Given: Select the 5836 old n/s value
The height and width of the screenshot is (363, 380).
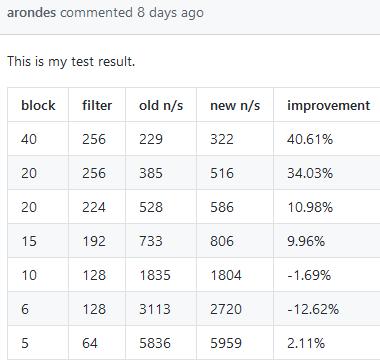Looking at the screenshot, I should click(x=155, y=343).
